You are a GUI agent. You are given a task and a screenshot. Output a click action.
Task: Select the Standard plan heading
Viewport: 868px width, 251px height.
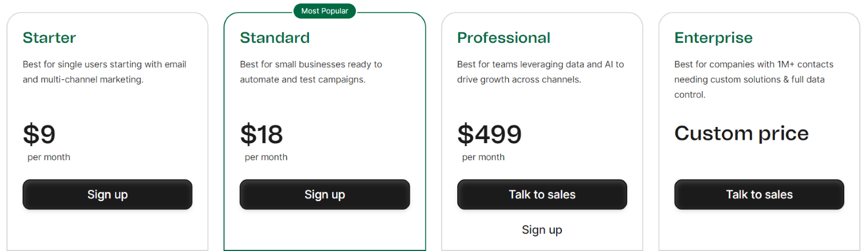pyautogui.click(x=275, y=38)
